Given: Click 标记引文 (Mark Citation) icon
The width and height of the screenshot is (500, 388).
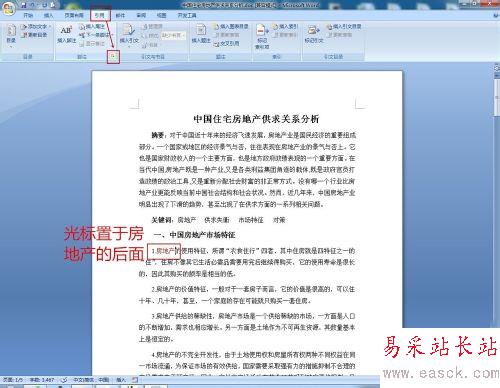Looking at the screenshot, I should tap(314, 34).
